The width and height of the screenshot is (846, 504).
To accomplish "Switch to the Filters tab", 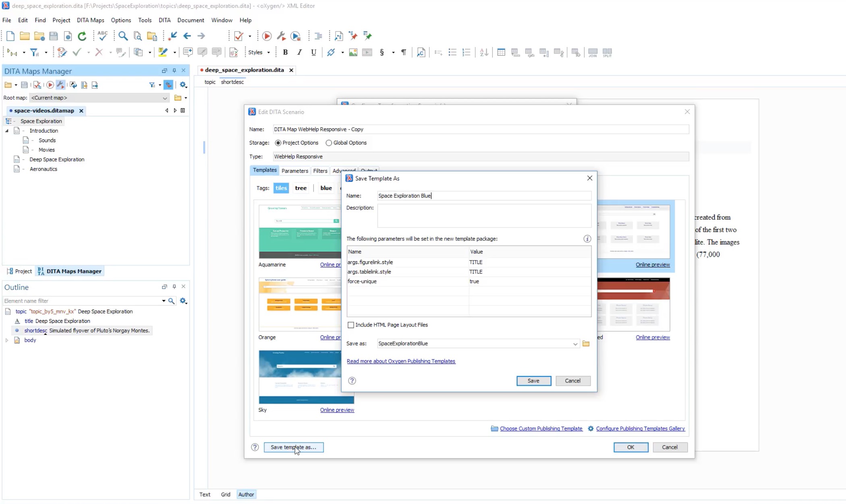I will (x=320, y=171).
